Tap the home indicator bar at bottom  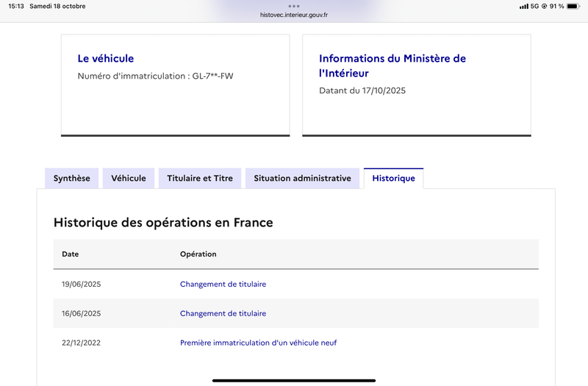tap(294, 380)
